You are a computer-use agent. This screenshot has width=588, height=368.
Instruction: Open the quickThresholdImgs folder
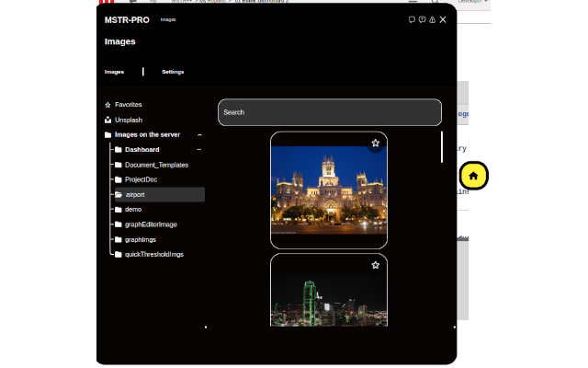pos(154,255)
